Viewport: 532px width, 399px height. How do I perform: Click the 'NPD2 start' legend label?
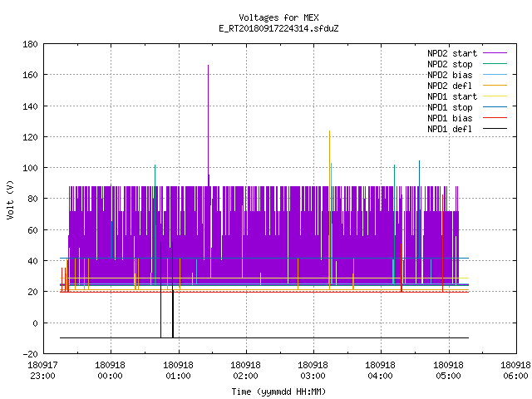(452, 53)
